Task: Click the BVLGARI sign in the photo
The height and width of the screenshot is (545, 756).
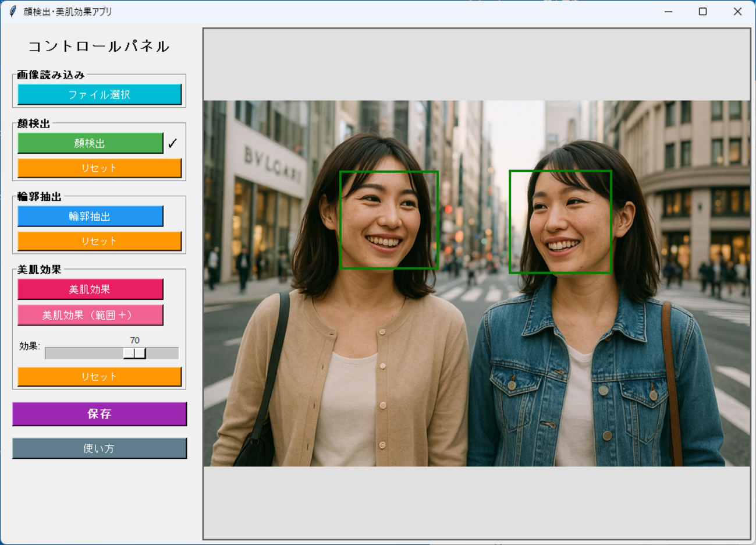Action: [272, 164]
